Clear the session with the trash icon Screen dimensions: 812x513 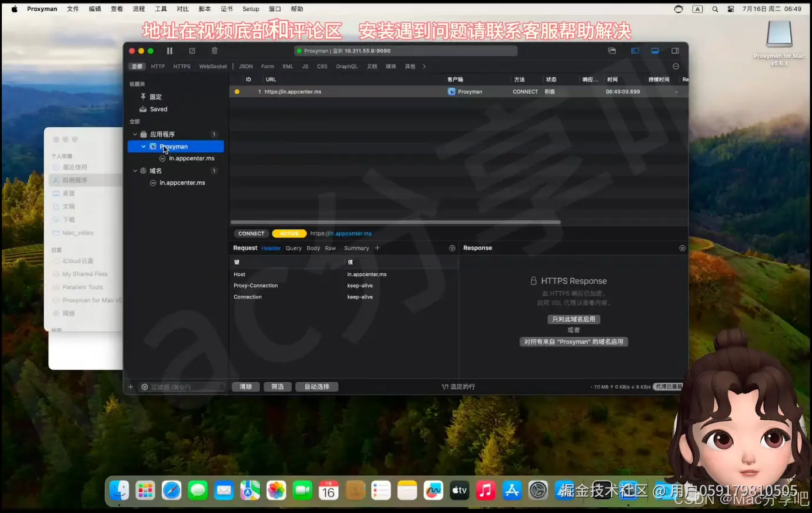click(215, 51)
